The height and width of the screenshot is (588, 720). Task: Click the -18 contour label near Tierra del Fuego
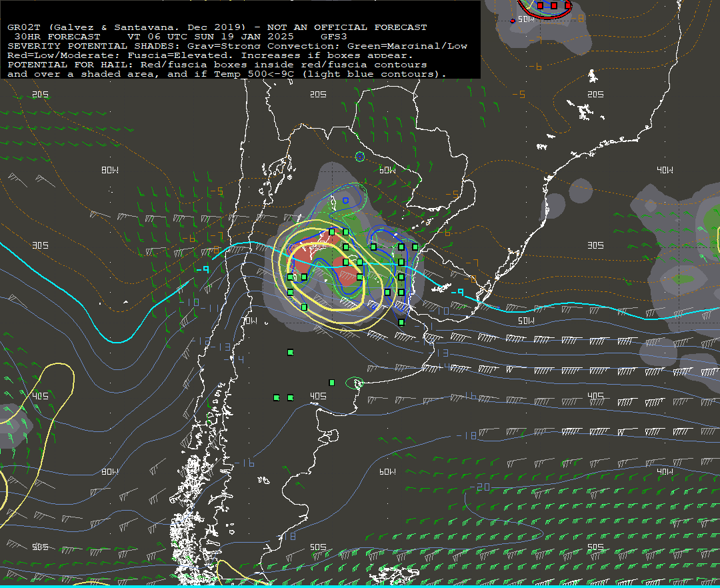(287, 536)
